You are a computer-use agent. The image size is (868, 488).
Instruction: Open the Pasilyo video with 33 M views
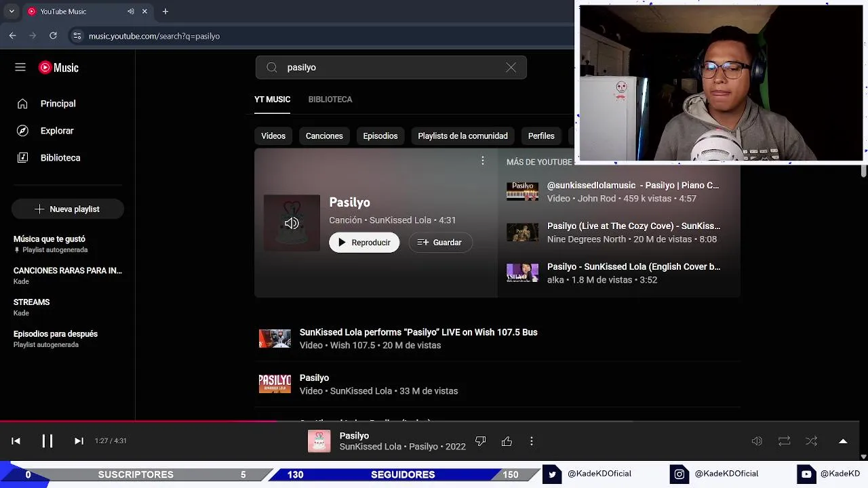tap(314, 378)
